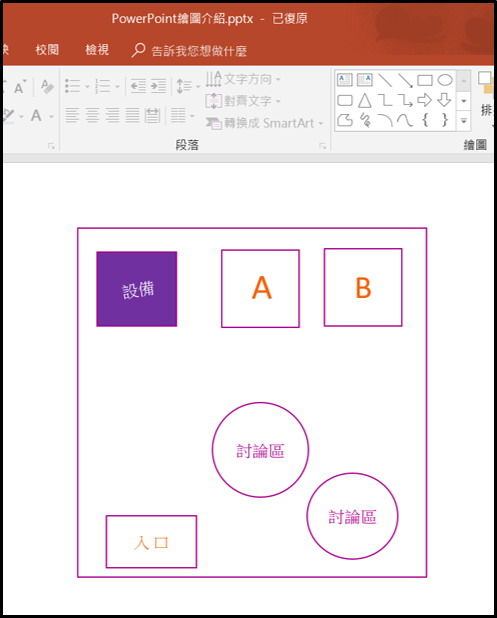Toggle align text left
The height and width of the screenshot is (618, 497).
pyautogui.click(x=72, y=115)
